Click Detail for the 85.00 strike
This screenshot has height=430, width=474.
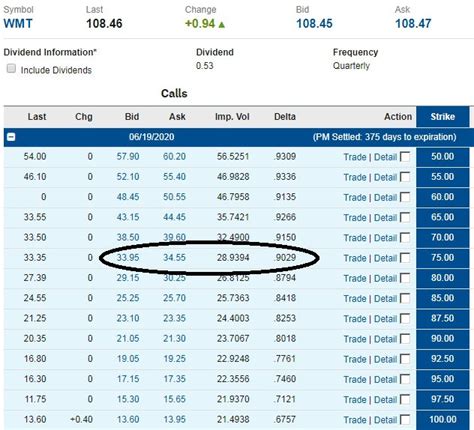pos(385,299)
